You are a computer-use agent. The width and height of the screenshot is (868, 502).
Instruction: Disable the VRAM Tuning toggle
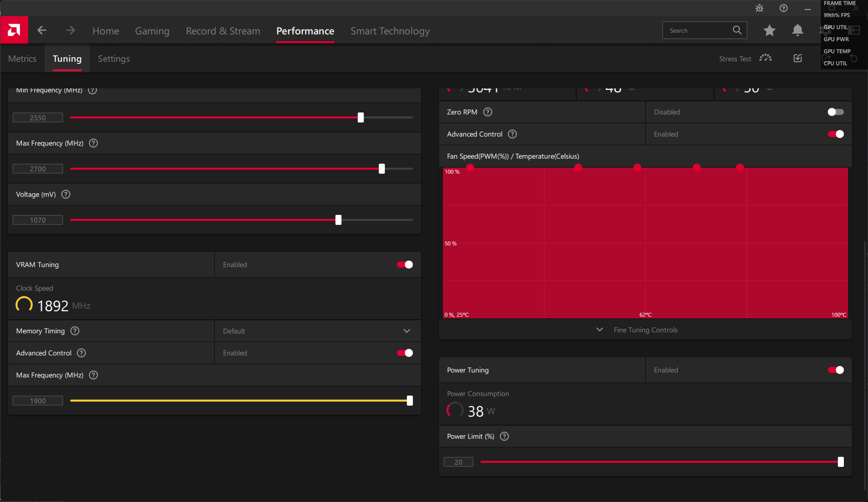405,265
